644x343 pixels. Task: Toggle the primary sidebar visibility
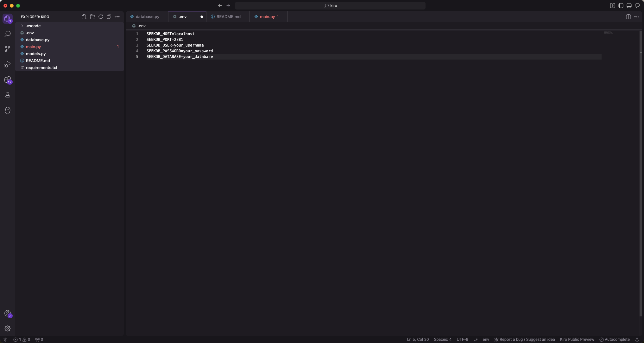click(x=621, y=6)
